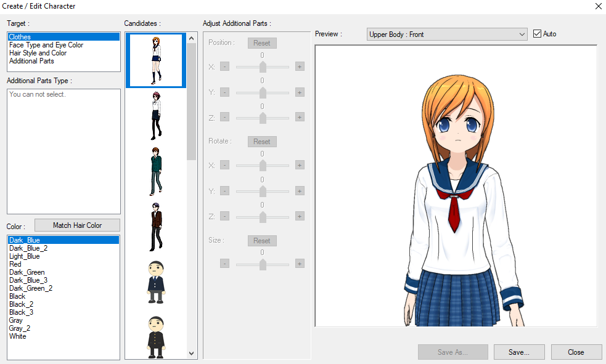Image resolution: width=606 pixels, height=364 pixels.
Task: Click the Rotate Reset button
Action: [262, 142]
